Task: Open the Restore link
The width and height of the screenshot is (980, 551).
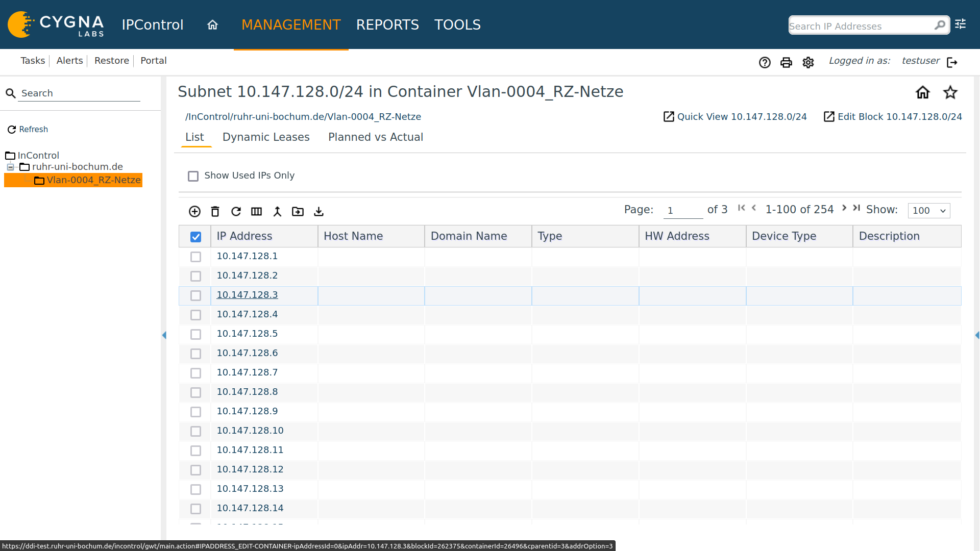Action: click(112, 61)
